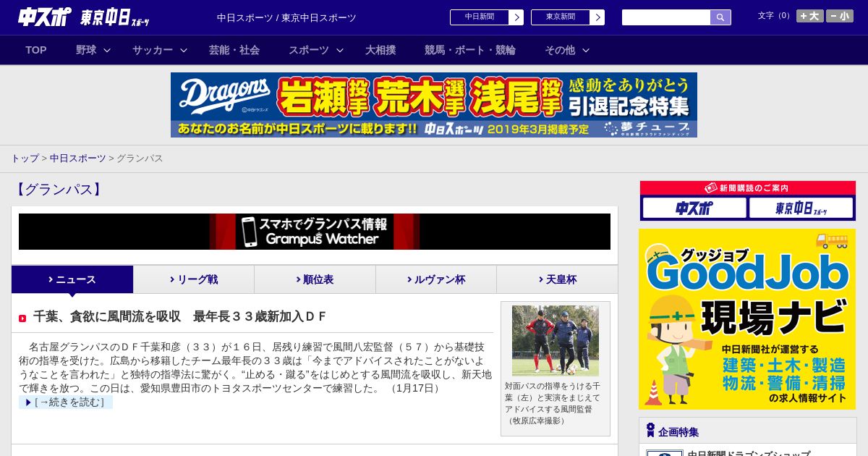The width and height of the screenshot is (868, 456).
Task: Open the training photo thumbnail
Action: click(556, 340)
